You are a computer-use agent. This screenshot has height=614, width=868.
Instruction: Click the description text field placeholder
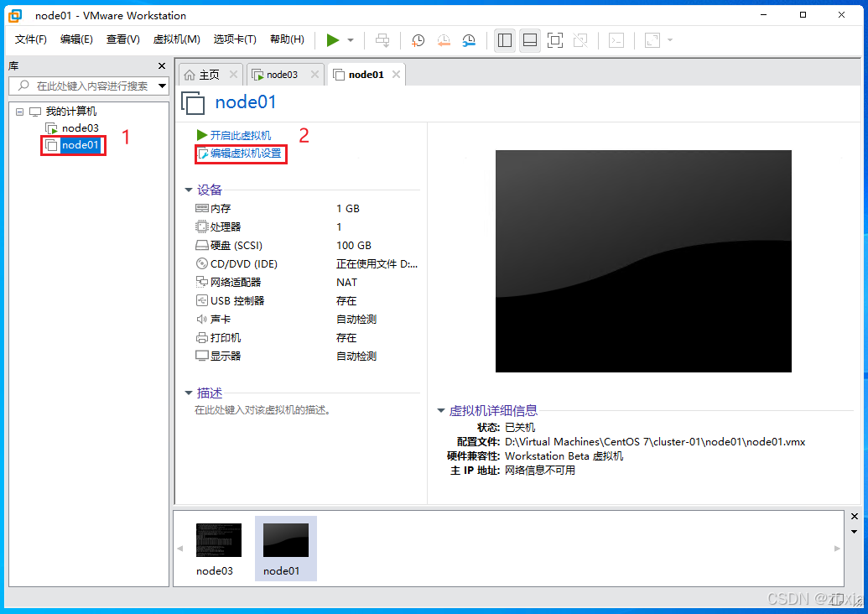(262, 410)
